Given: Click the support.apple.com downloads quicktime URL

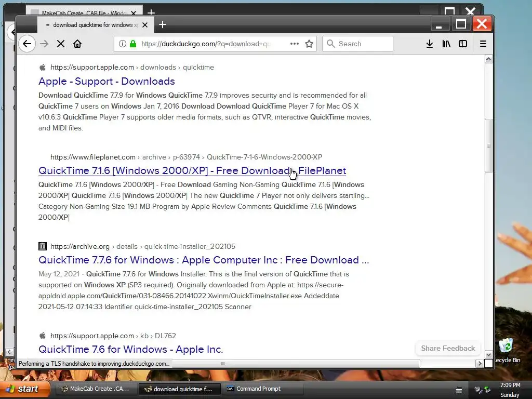Looking at the screenshot, I should click(132, 67).
